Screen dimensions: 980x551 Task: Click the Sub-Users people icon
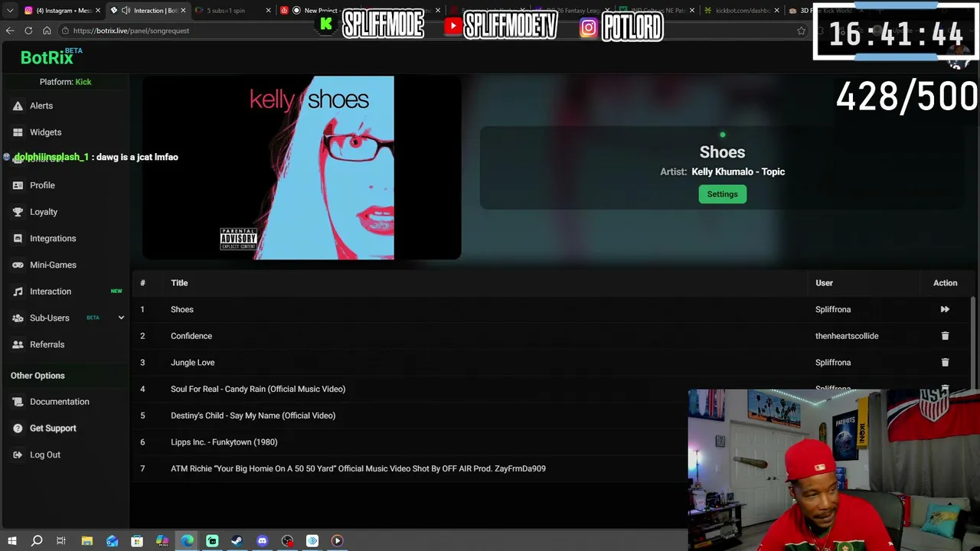pos(18,318)
